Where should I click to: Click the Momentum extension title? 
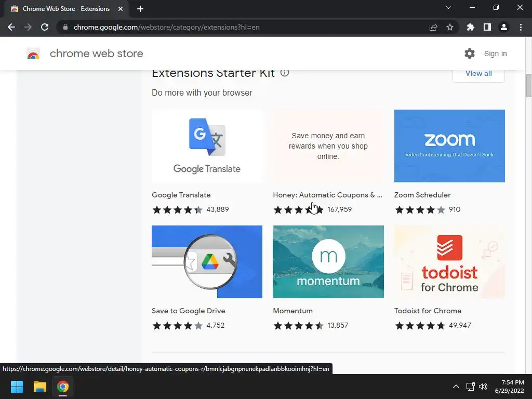(x=293, y=311)
